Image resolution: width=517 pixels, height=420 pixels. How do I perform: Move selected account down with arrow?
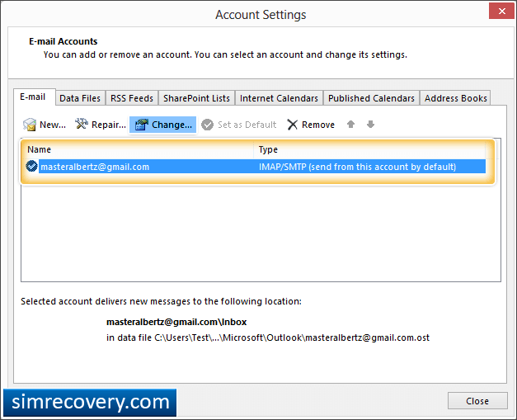[370, 125]
